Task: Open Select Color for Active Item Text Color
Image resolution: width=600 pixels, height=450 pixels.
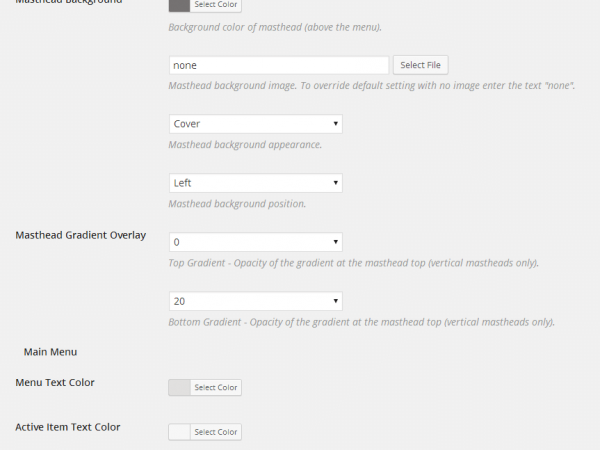Action: click(x=216, y=432)
